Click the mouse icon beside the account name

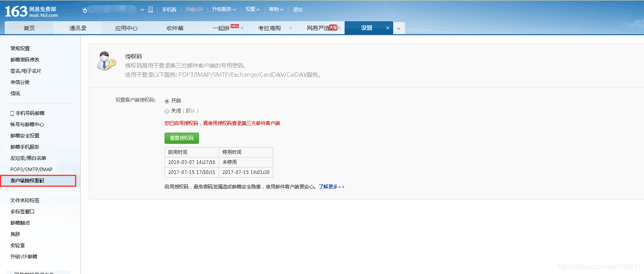(x=85, y=10)
